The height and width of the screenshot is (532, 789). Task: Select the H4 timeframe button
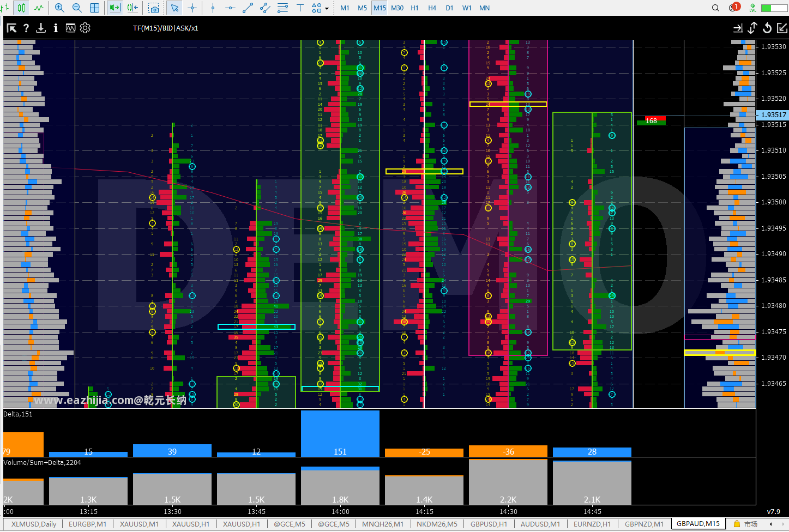pyautogui.click(x=432, y=8)
